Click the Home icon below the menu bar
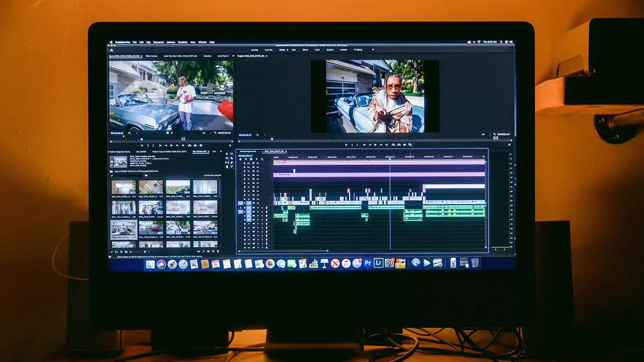This screenshot has width=644, height=362. click(x=112, y=50)
